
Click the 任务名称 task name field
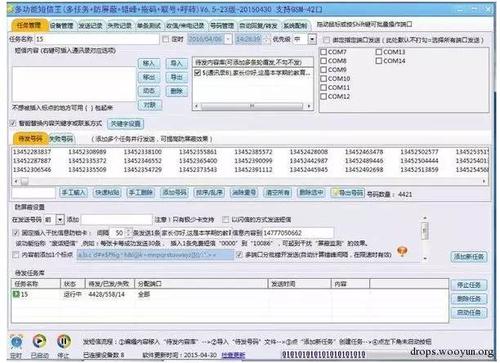click(x=97, y=39)
